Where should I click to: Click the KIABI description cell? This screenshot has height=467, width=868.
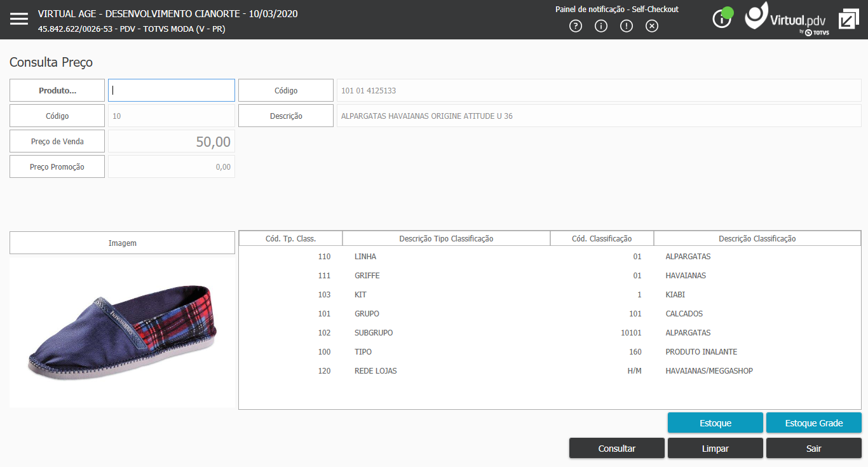[675, 295]
